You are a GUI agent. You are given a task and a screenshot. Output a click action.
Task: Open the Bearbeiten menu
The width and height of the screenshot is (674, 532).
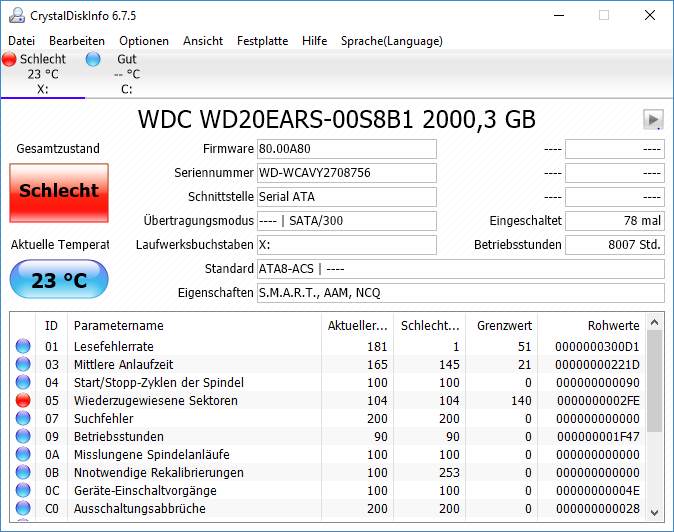pyautogui.click(x=77, y=41)
